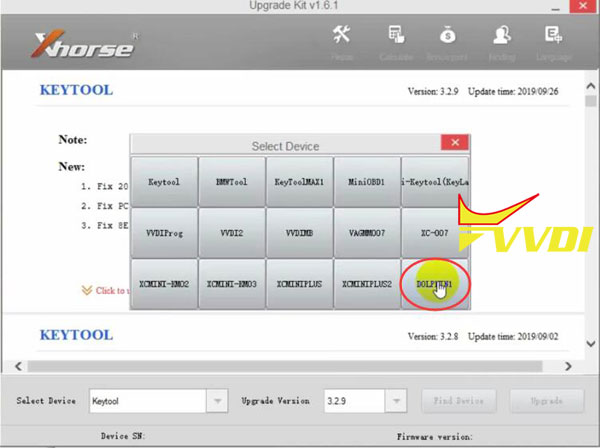Expand the Select Device Keytool dropdown

pos(217,401)
